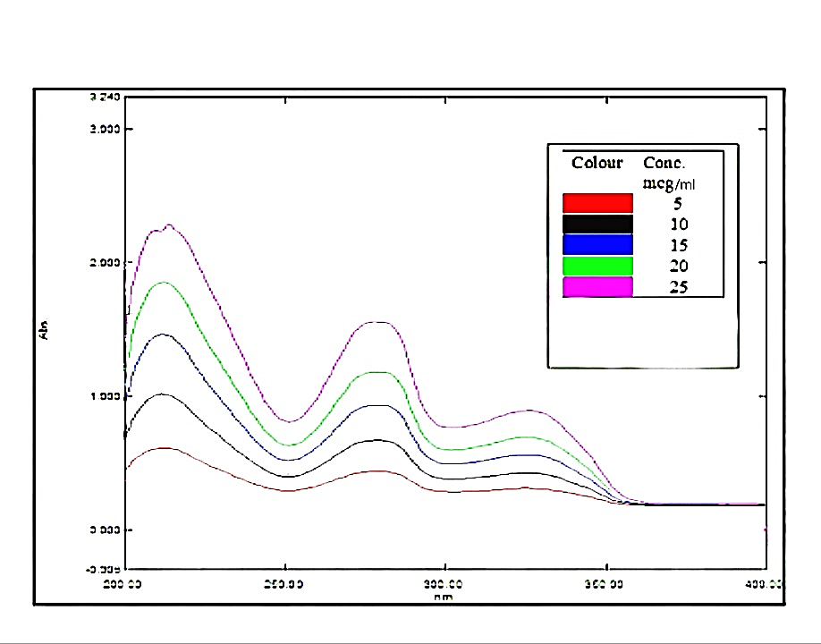Click the 'Colour' legend column header

(597, 163)
